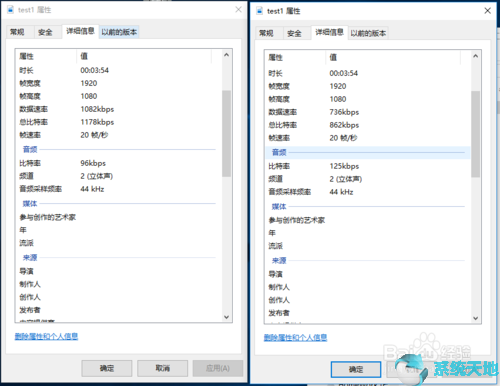500x386 pixels.
Task: Click scrollbar thumb in left details list
Action: [227, 133]
